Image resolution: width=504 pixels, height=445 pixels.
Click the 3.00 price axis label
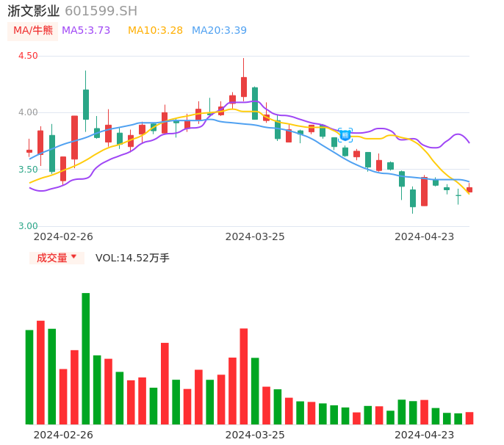pyautogui.click(x=27, y=226)
